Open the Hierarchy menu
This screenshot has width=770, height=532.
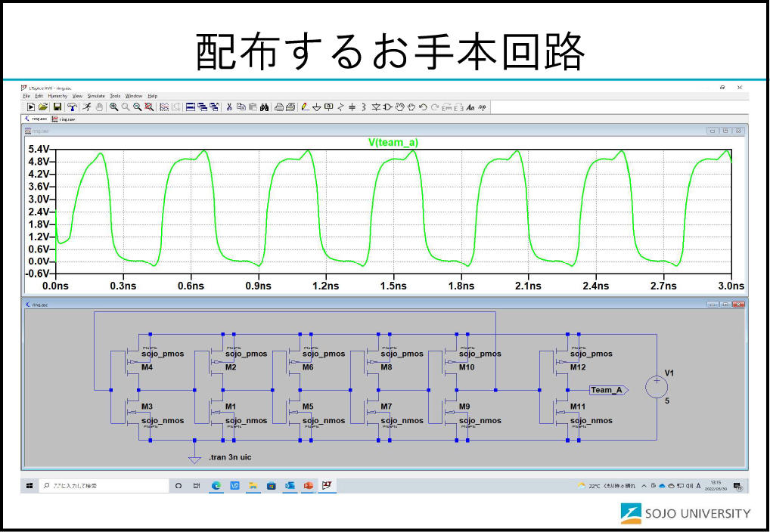[58, 96]
